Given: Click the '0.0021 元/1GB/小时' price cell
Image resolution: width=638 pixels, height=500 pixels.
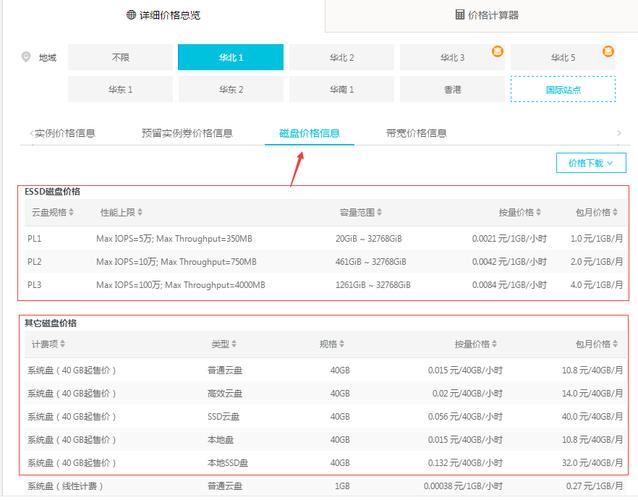Looking at the screenshot, I should 509,238.
